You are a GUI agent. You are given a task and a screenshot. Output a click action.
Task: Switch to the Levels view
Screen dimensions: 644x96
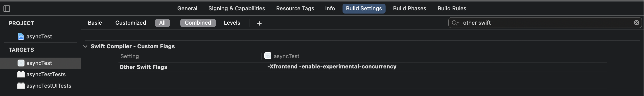[232, 23]
